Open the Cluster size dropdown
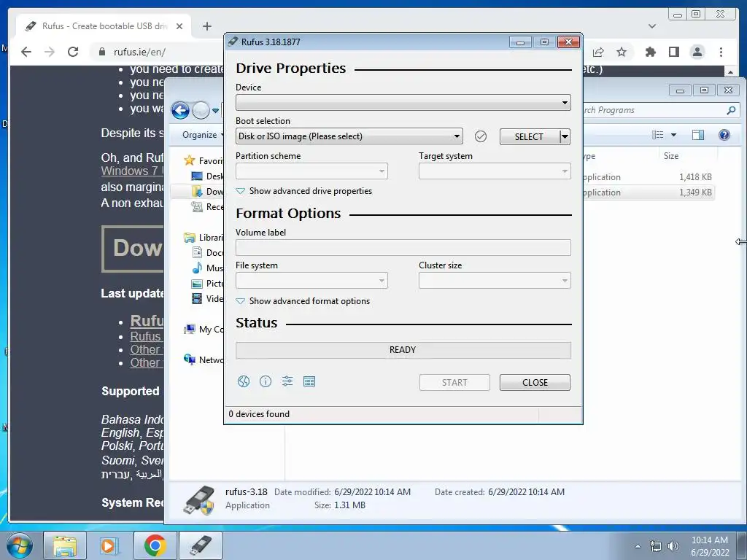Viewport: 747px width, 560px height. (495, 281)
